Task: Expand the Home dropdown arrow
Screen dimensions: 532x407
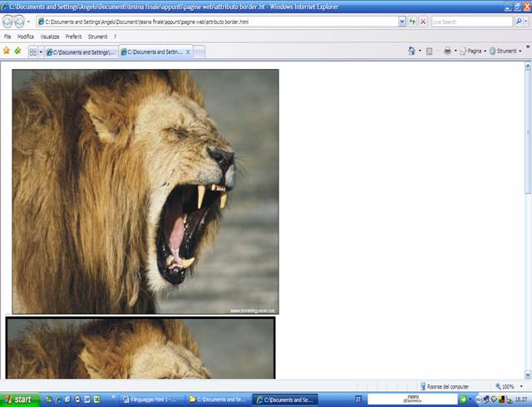Action: pyautogui.click(x=420, y=51)
